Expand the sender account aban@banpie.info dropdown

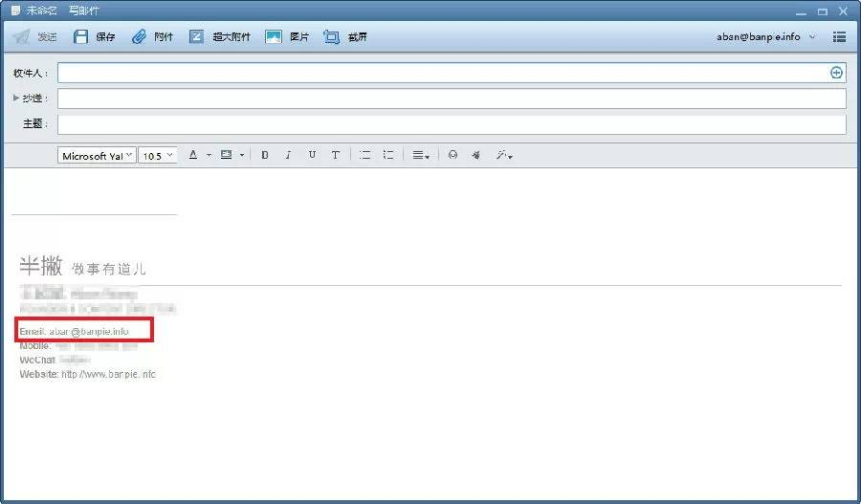[x=812, y=37]
